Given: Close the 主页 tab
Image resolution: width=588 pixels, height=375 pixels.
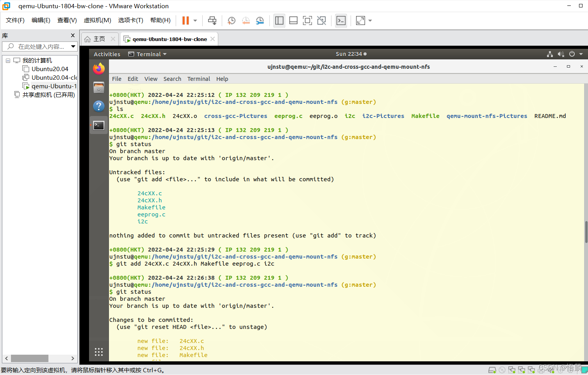Looking at the screenshot, I should tap(113, 39).
